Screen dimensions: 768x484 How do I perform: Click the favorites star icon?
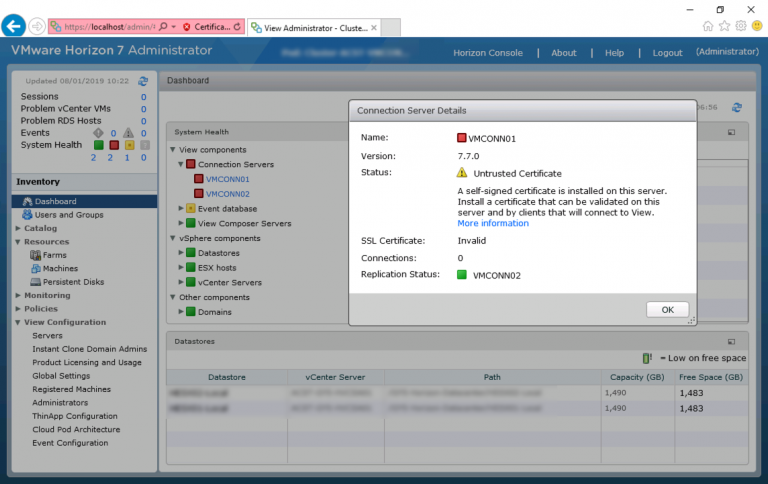[x=724, y=26]
